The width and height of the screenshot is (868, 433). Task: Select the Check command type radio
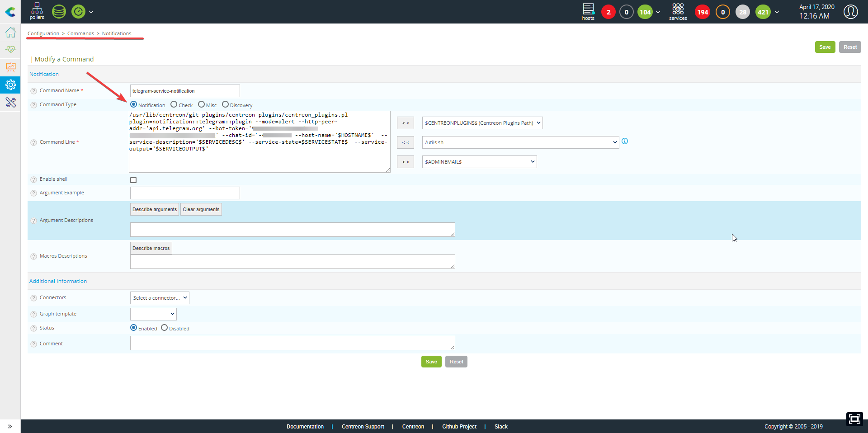(174, 104)
